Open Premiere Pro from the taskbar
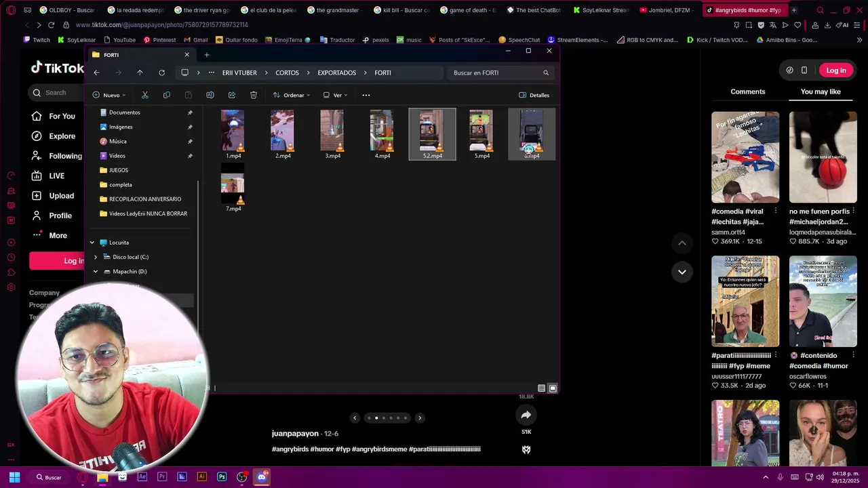 [162, 477]
